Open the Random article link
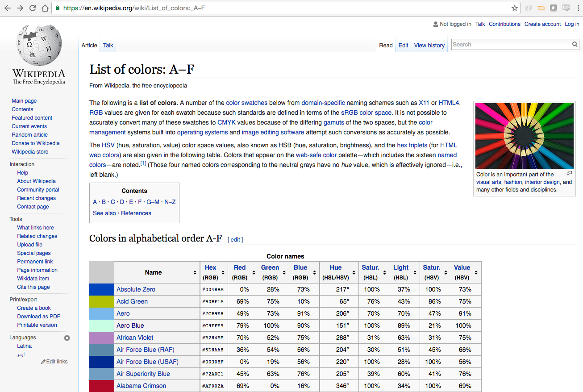The width and height of the screenshot is (583, 392). click(x=29, y=134)
